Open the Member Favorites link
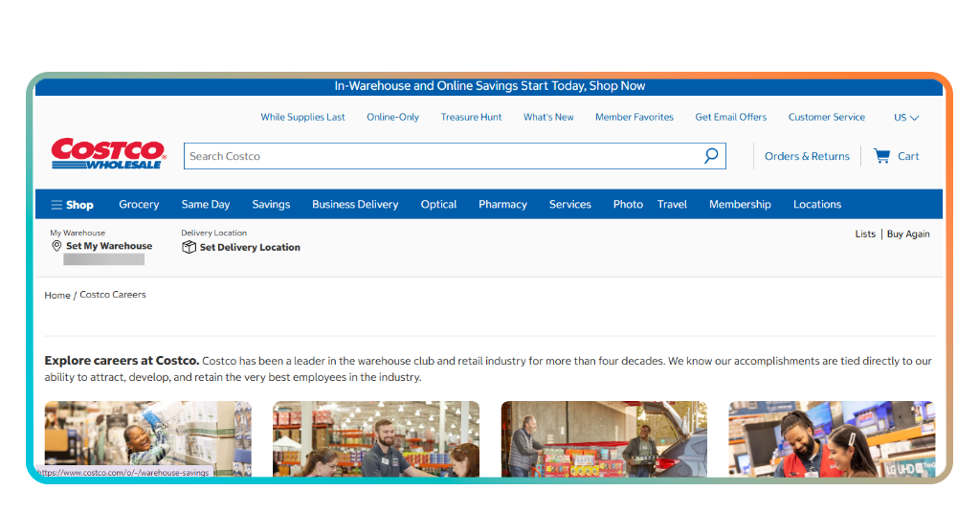Image resolution: width=980 pixels, height=513 pixels. [635, 117]
